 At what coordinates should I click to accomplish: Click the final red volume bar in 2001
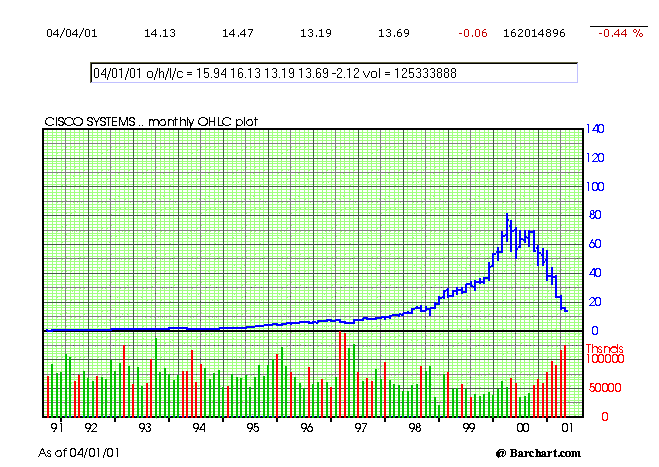[565, 381]
